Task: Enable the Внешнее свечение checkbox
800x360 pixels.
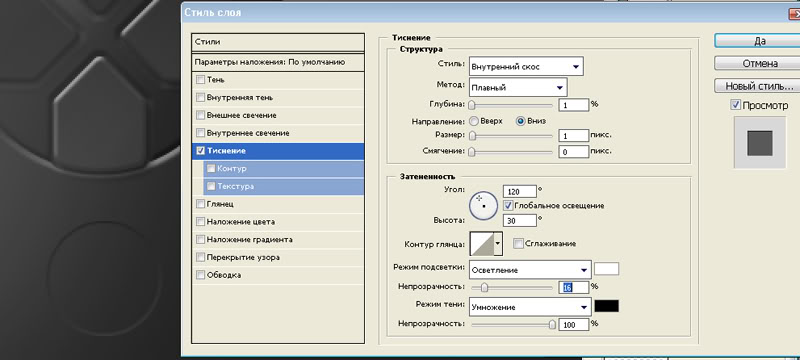Action: click(x=201, y=115)
